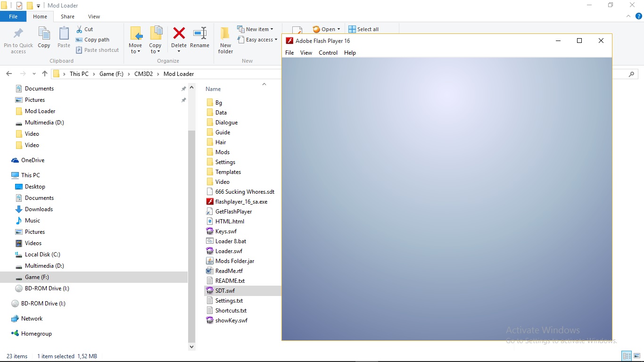Switch to the View ribbon tab
The image size is (644, 362).
(94, 16)
